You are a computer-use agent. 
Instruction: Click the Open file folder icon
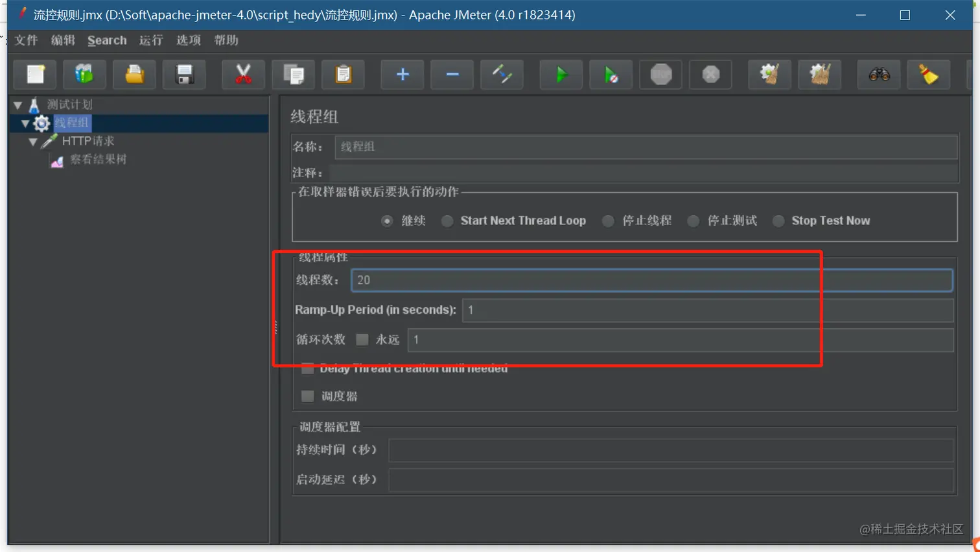click(x=135, y=75)
